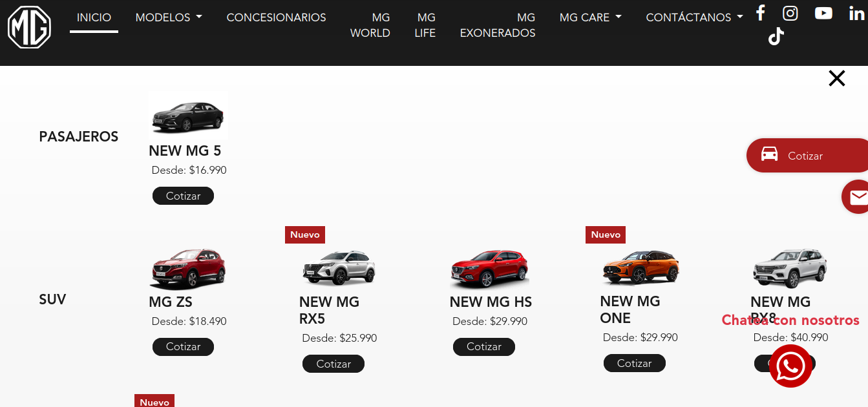Viewport: 868px width, 407px height.
Task: Open MG's Facebook page icon
Action: (761, 12)
